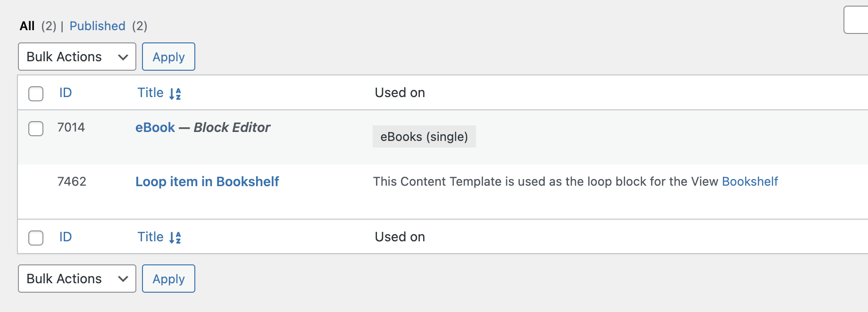Check the box for template 7014
Viewport: 868px width, 312px height.
pyautogui.click(x=36, y=129)
